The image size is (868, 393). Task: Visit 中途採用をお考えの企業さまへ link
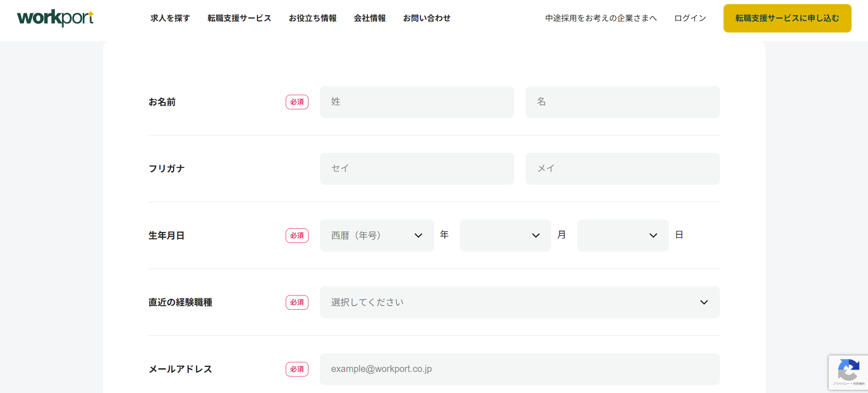601,18
